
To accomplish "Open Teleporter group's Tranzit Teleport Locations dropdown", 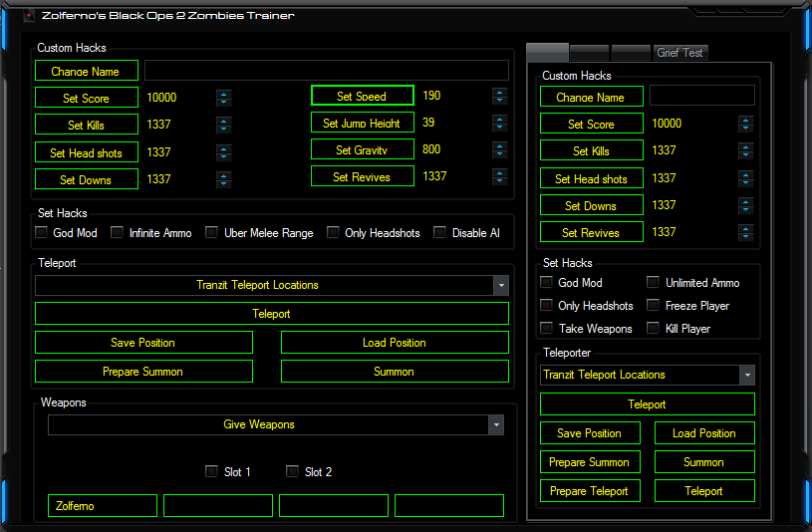I will click(747, 375).
